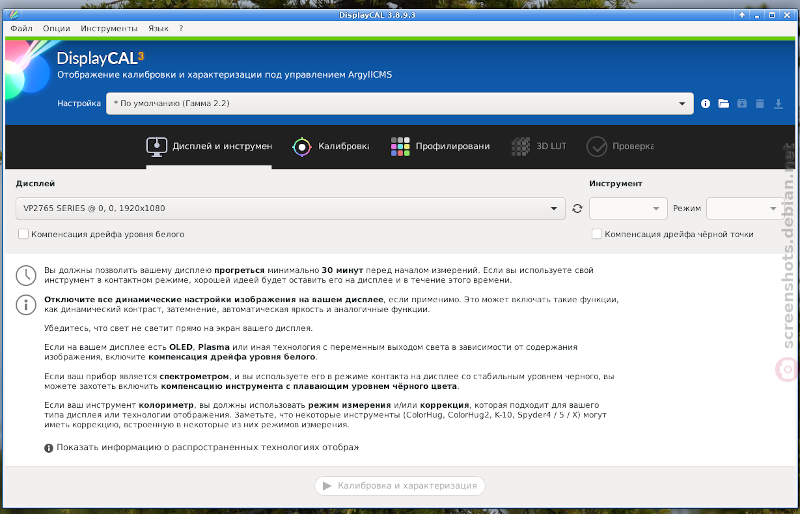800x514 pixels.
Task: Open the Инструмент dropdown
Action: point(628,208)
